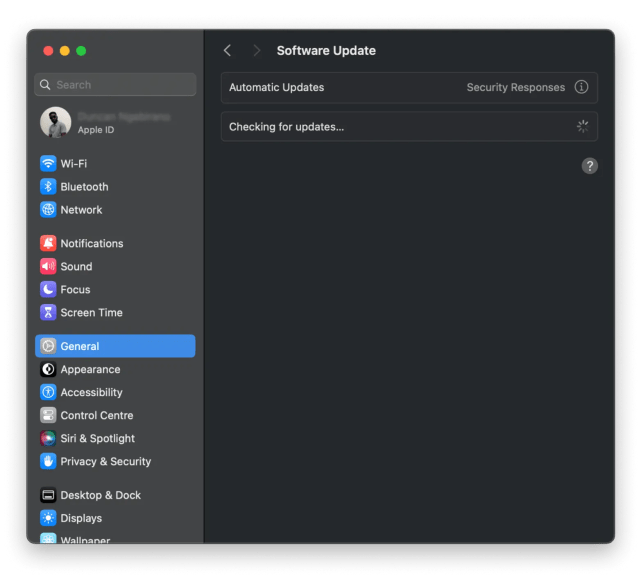Image resolution: width=639 pixels, height=582 pixels.
Task: Go back with the left chevron
Action: click(227, 51)
